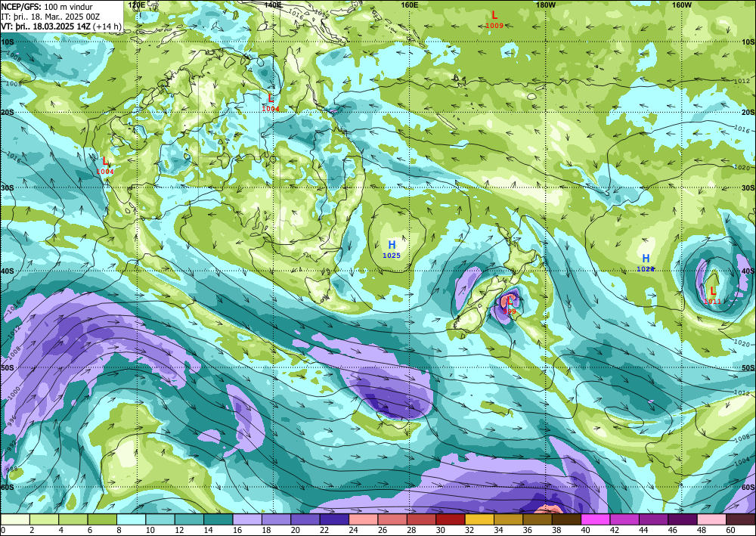Click the pressure value 999 near New Zealand
This screenshot has height=536, width=756.
509,311
